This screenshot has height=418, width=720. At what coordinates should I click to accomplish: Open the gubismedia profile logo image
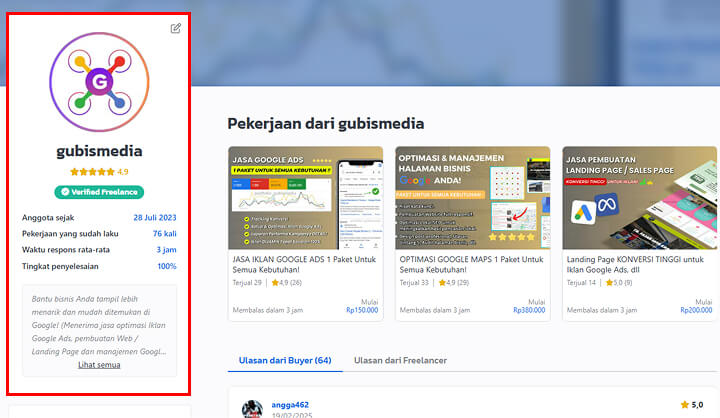click(x=99, y=82)
